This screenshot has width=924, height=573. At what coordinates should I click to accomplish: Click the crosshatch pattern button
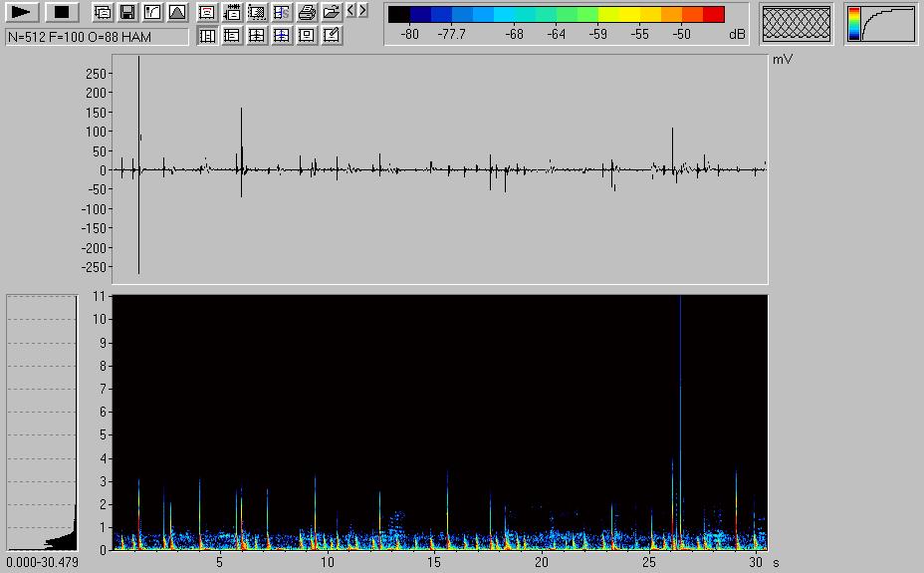(797, 24)
